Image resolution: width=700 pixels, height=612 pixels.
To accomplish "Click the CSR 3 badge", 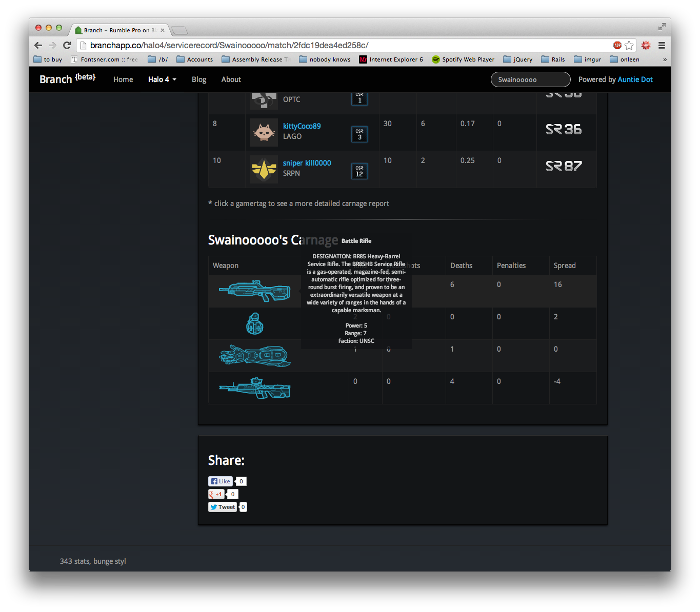I will point(359,134).
